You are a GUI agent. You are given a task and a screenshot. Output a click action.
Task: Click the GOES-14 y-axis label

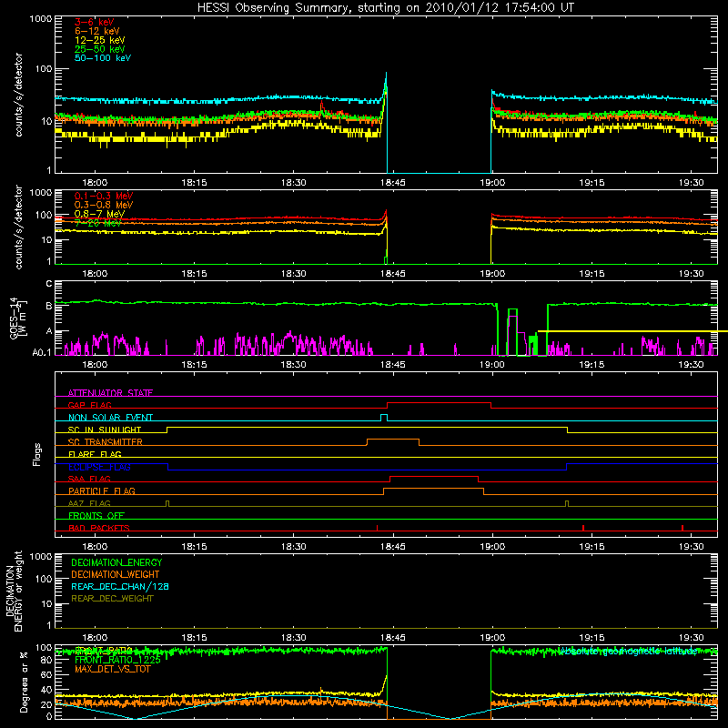point(18,318)
